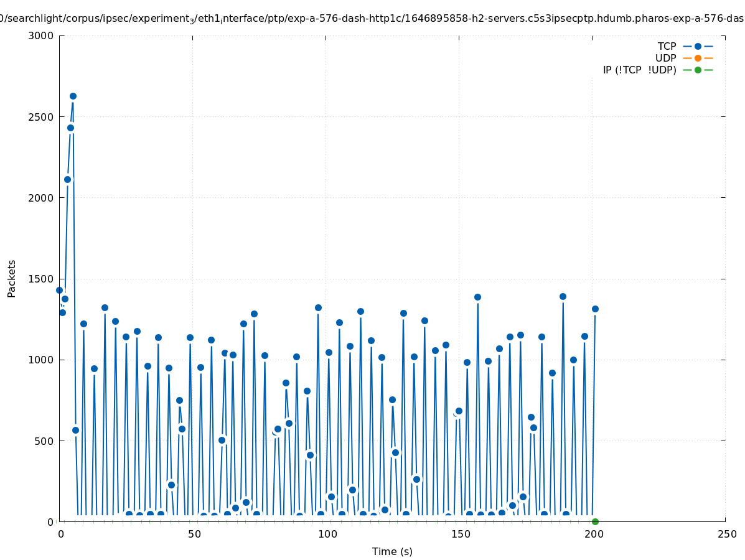Viewport: 745px width, 560px height.
Task: Select the TCP legend label text
Action: (667, 46)
